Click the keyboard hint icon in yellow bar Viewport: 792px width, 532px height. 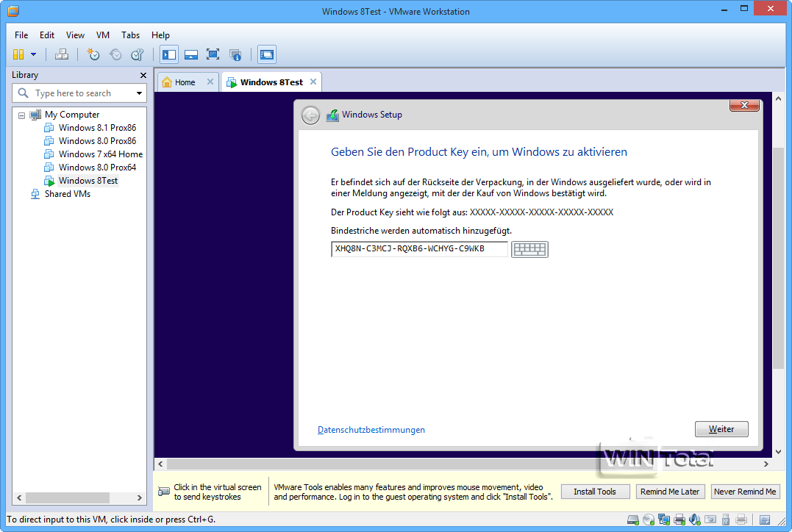[164, 492]
